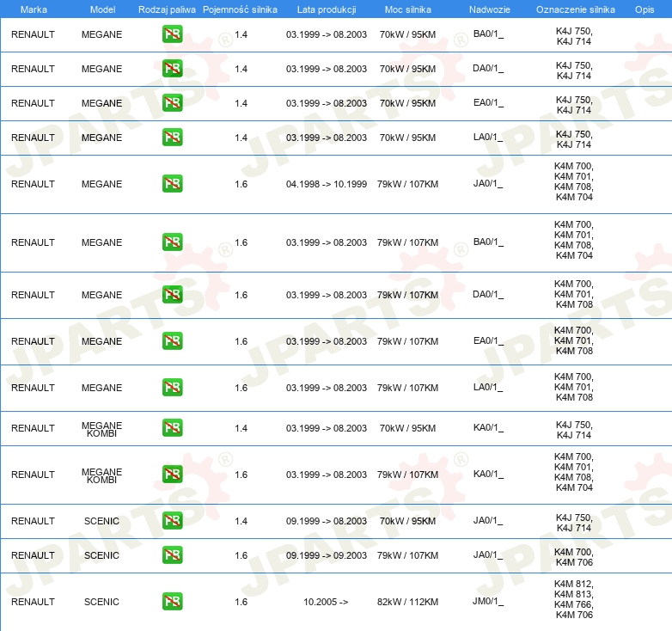Click engine codes K4J 750, K4J 714 in Scenic row

tap(574, 523)
